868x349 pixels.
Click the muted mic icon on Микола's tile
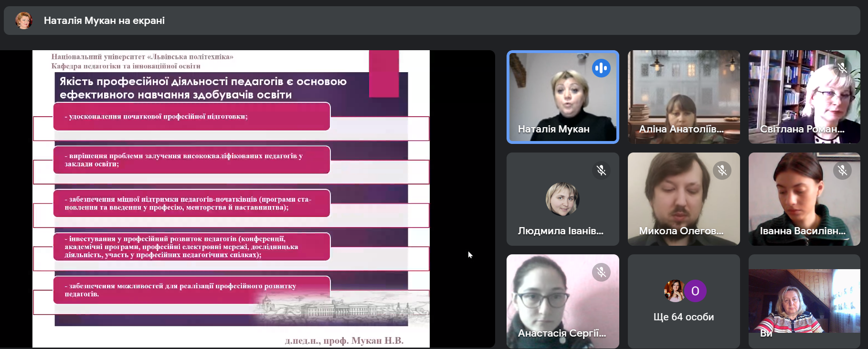(722, 170)
